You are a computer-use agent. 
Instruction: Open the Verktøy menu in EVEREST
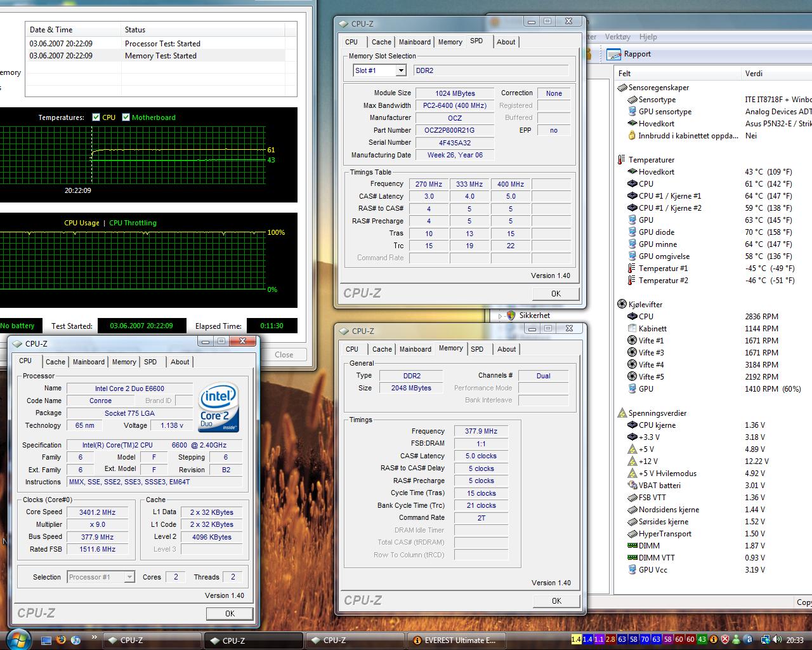pyautogui.click(x=617, y=37)
